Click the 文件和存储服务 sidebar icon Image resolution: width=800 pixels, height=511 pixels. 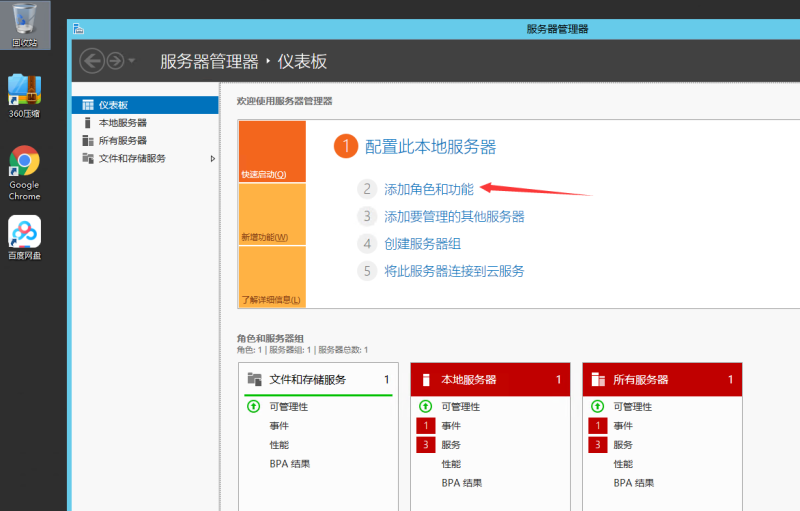(88, 158)
